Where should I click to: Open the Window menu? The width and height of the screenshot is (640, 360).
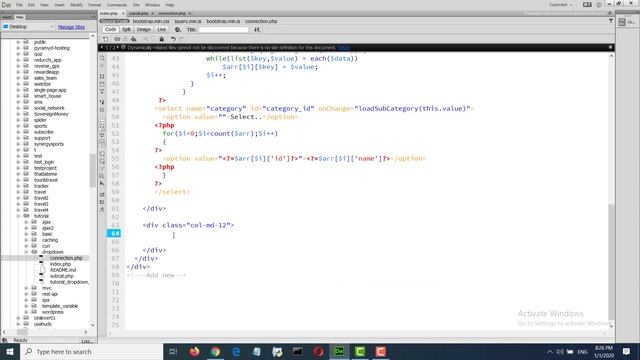[x=153, y=5]
